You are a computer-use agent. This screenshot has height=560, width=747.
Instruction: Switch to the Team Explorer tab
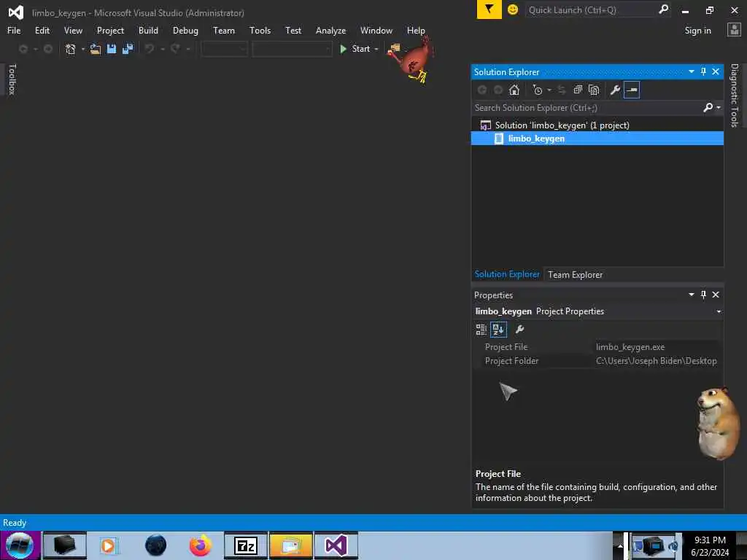click(x=575, y=275)
